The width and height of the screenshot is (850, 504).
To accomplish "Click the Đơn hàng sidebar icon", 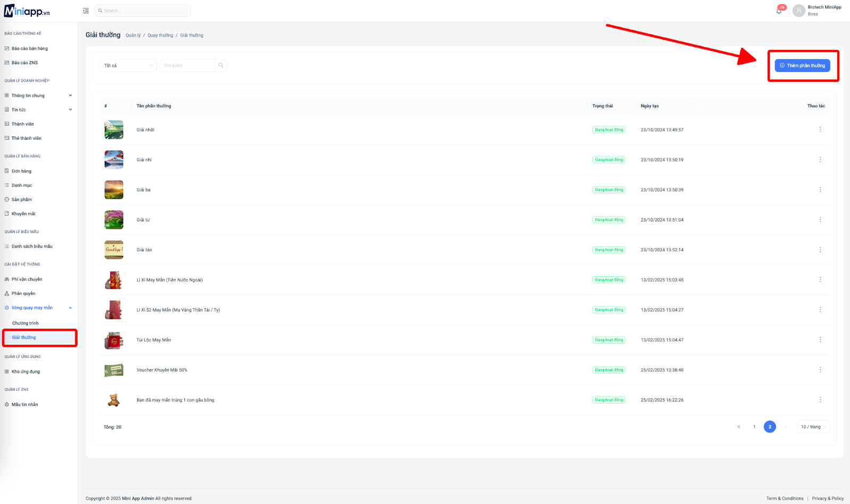I will tap(7, 171).
